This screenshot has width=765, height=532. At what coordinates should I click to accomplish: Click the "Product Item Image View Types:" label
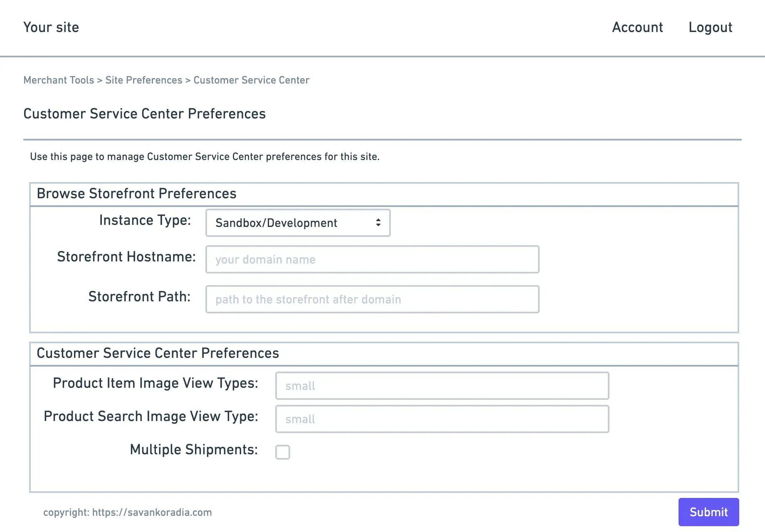[155, 383]
